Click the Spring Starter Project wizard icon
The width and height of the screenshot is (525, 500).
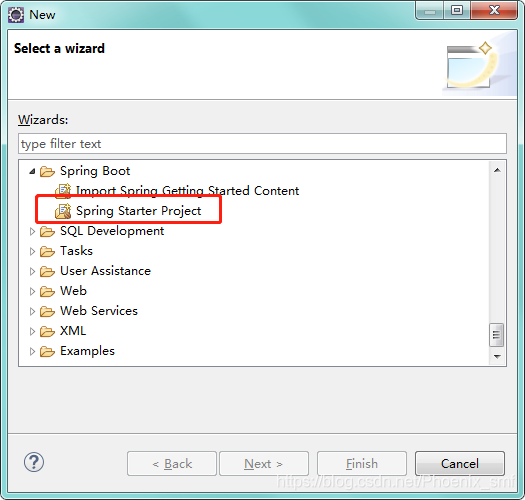(x=63, y=211)
